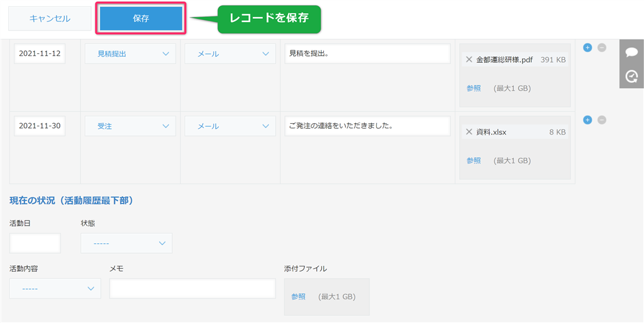Click the ご発注の連絡をいただきました。 field
The image size is (644, 323).
[x=367, y=126]
